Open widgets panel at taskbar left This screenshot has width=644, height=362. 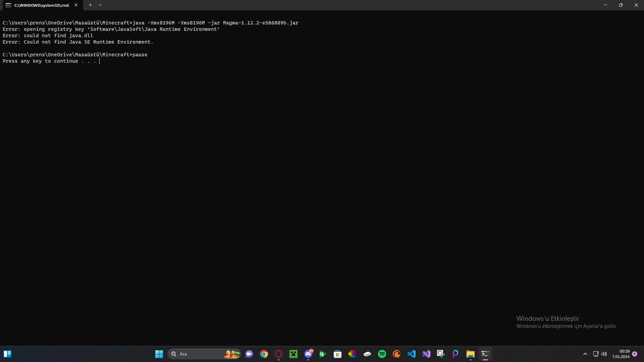[x=7, y=354]
